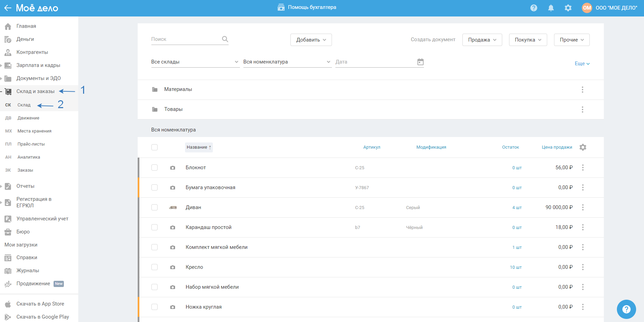Viewport: 644px width, 322px height.
Task: Click the Добавить button
Action: click(x=311, y=40)
